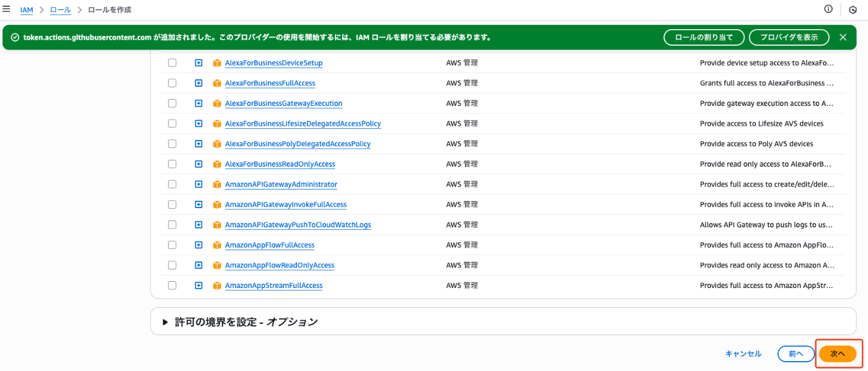
Task: Click description 'Provide access to Lifesize AVS devices'
Action: [x=761, y=124]
